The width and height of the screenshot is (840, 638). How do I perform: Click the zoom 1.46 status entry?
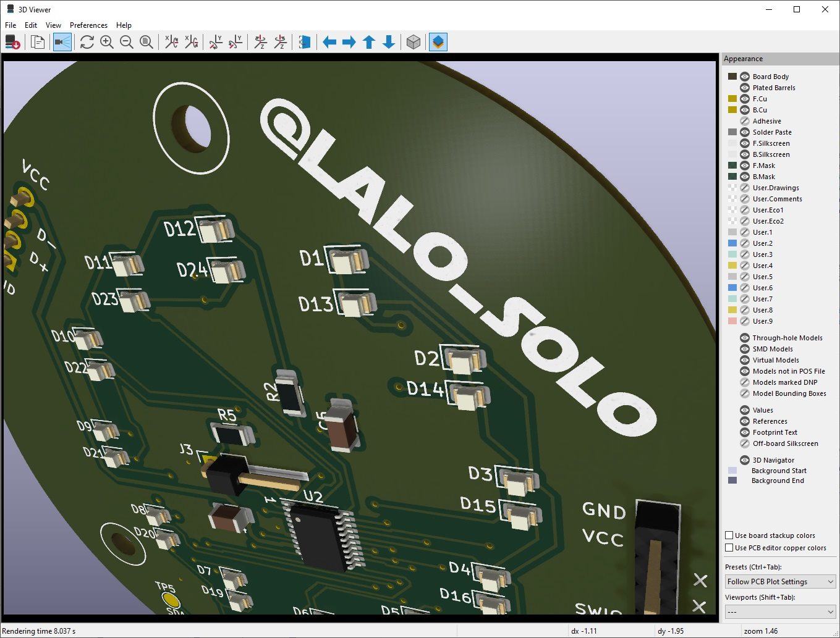tap(761, 631)
